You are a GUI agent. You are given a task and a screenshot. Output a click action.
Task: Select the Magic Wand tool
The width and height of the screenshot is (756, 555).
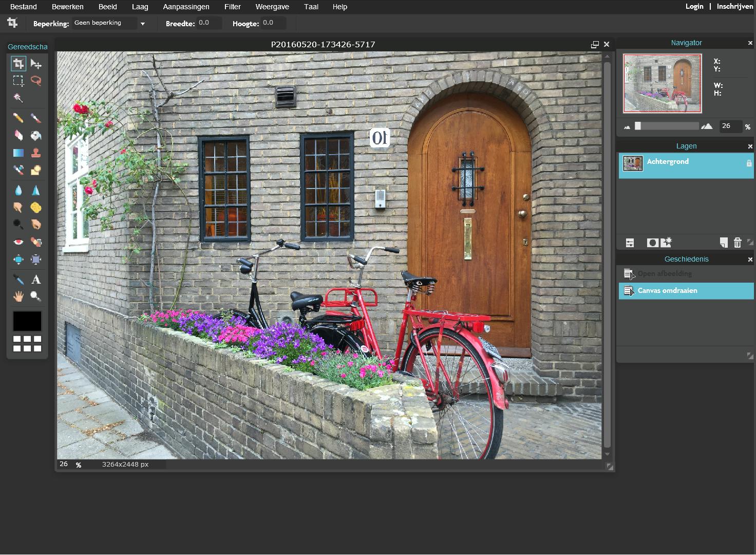18,98
